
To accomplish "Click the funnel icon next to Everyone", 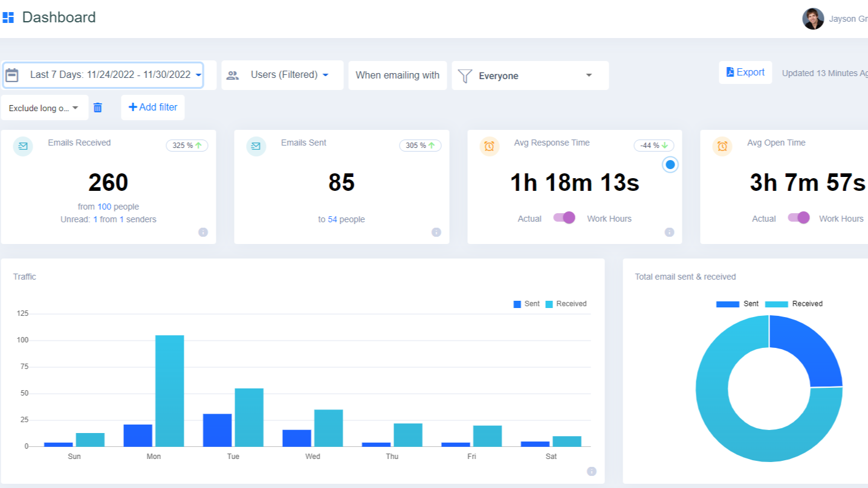I will pyautogui.click(x=464, y=75).
